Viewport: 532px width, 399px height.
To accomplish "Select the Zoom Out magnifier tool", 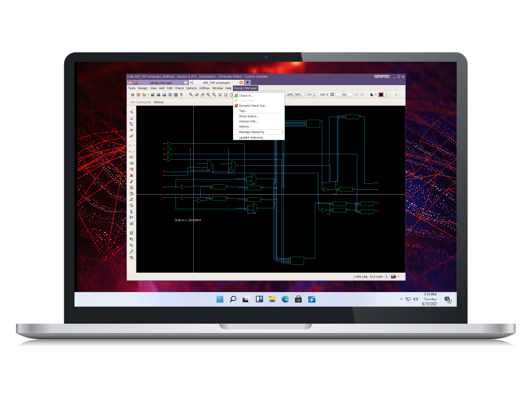I will (214, 94).
